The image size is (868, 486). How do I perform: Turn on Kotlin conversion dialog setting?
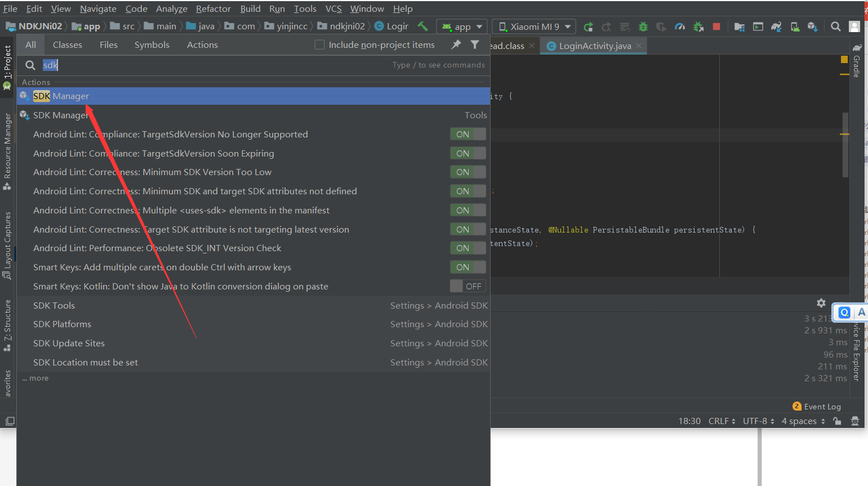click(468, 286)
